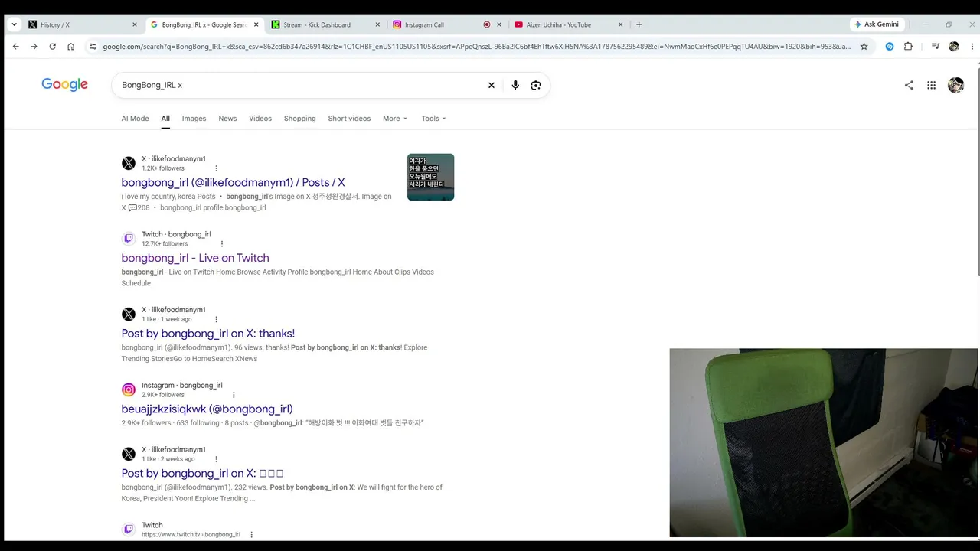Switch to Videos results
980x551 pixels.
(x=260, y=119)
